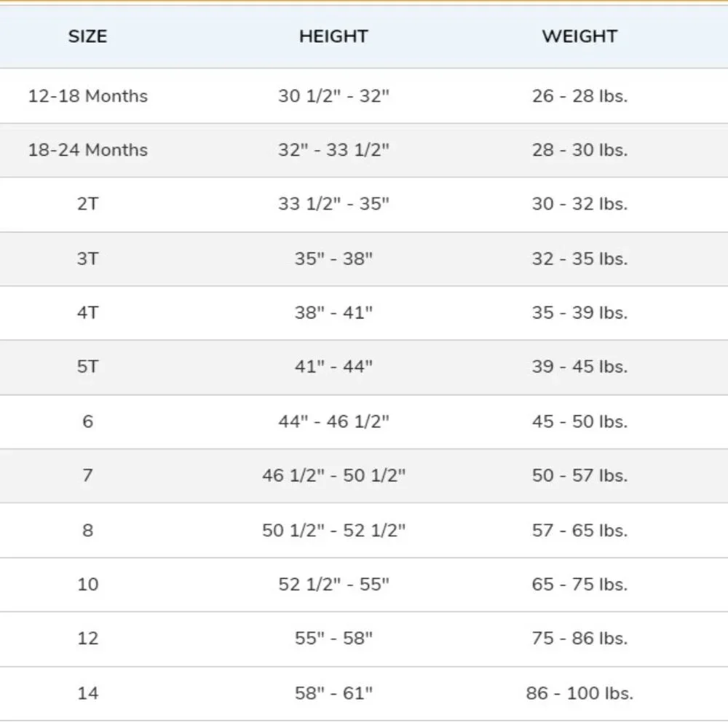
Task: Click the size 14 row label
Action: [x=88, y=693]
